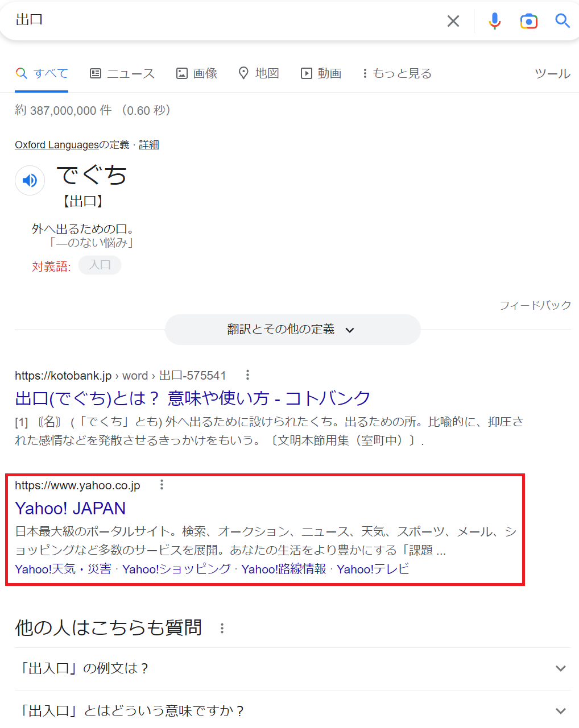Click the blue magnifier search icon
The image size is (579, 728).
point(563,21)
